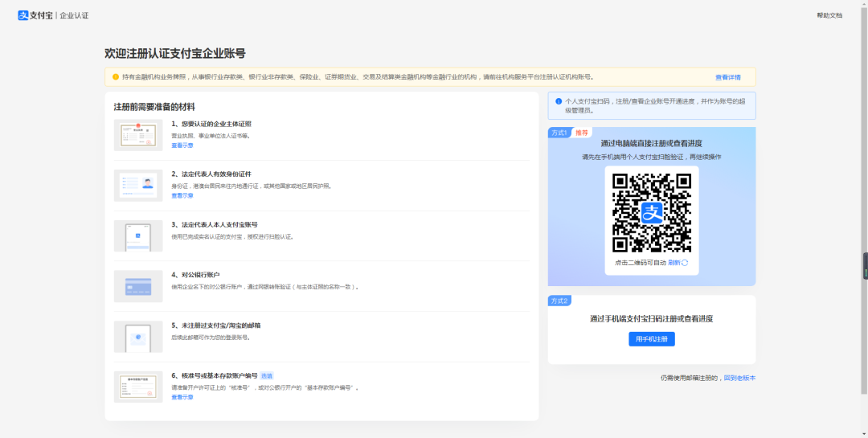
Task: Click the heading 通过电脑端直接注册或查看进度
Action: click(652, 143)
